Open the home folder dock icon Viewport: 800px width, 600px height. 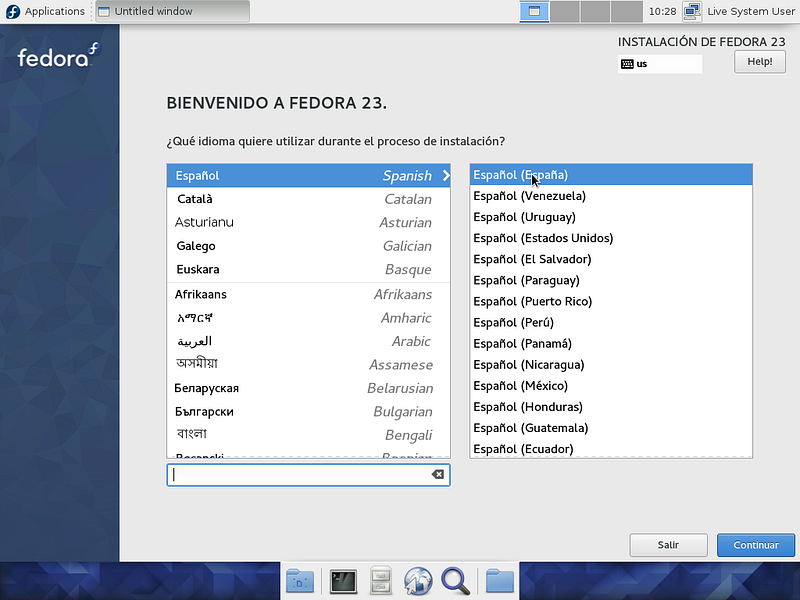pos(499,581)
